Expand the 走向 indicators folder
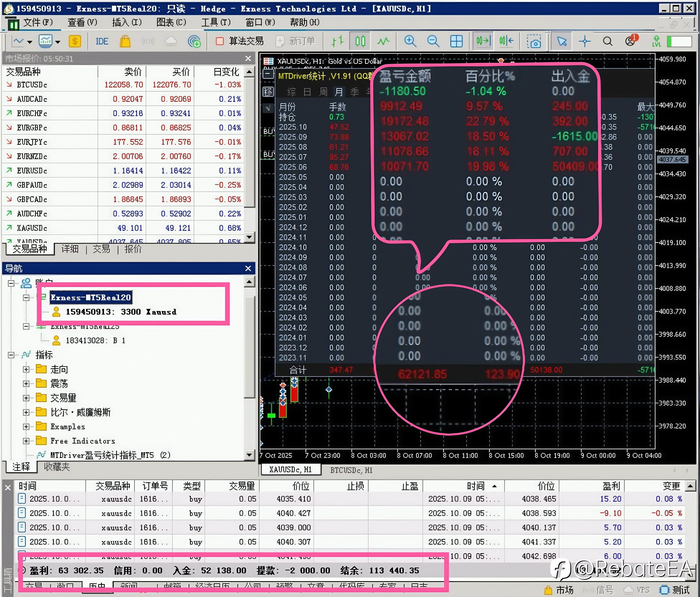Viewport: 700px width, 597px height. coord(26,369)
